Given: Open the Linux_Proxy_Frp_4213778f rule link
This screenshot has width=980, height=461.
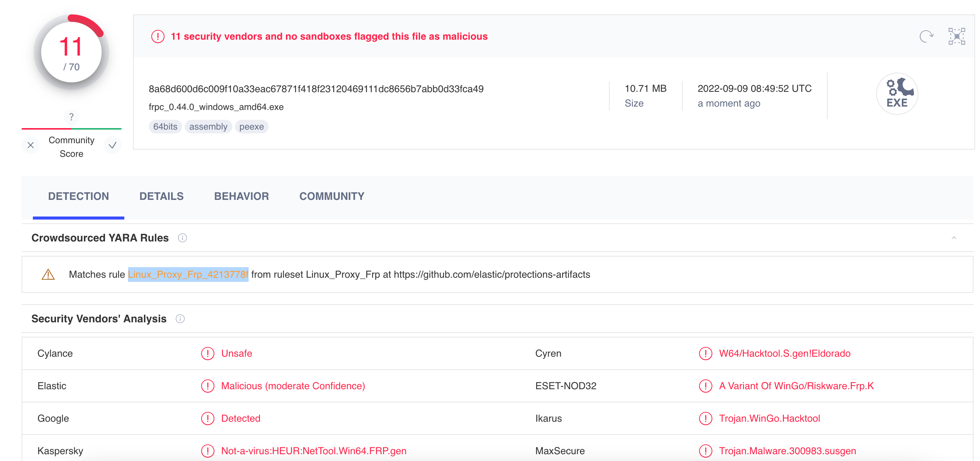Looking at the screenshot, I should pyautogui.click(x=188, y=274).
